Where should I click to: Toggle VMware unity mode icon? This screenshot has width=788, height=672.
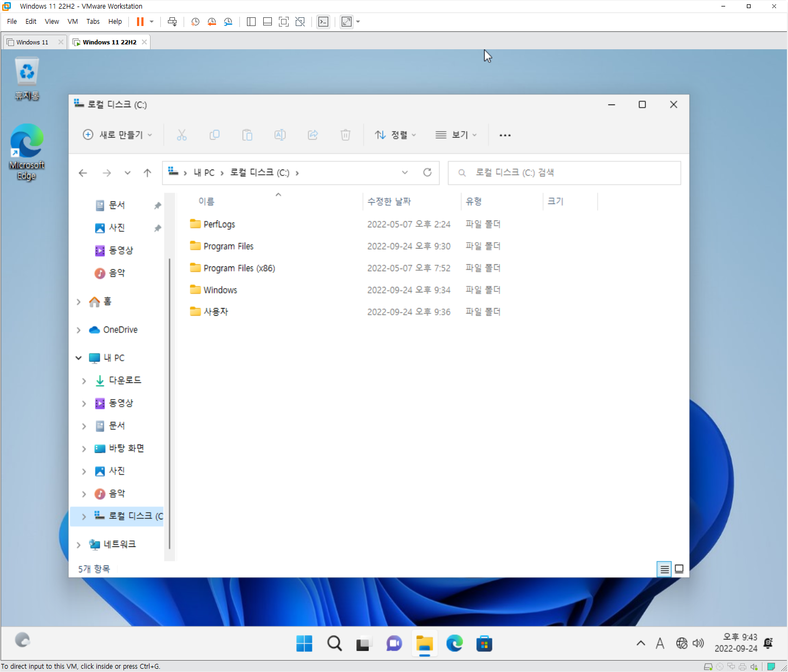coord(300,22)
